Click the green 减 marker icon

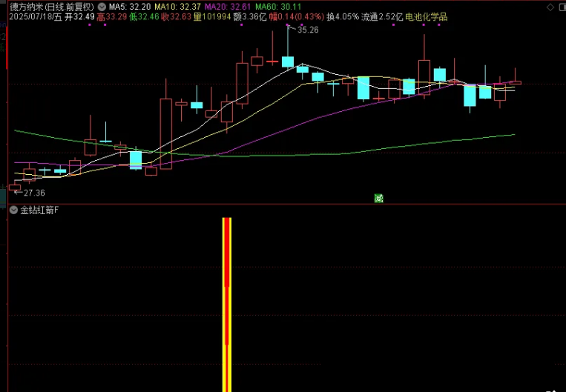click(x=379, y=198)
